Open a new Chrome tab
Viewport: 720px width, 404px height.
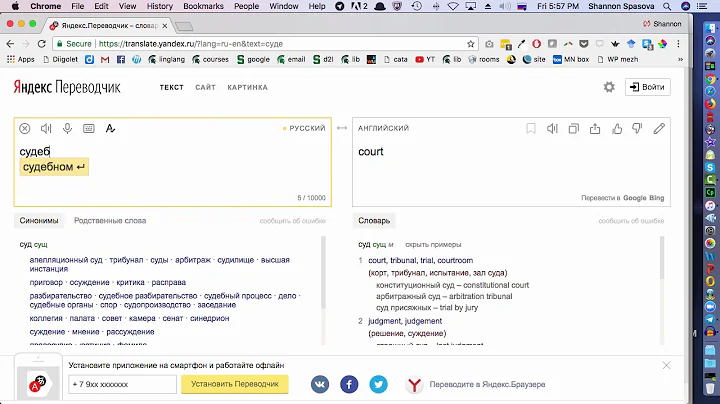click(184, 26)
